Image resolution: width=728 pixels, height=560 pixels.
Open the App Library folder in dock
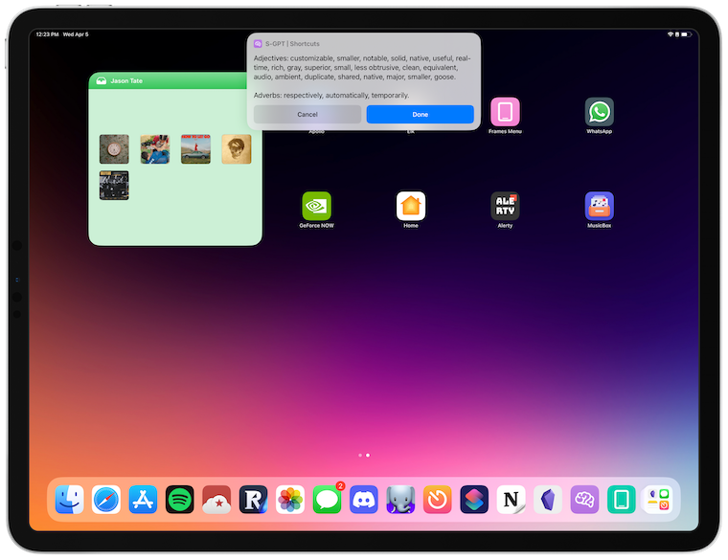coord(658,500)
